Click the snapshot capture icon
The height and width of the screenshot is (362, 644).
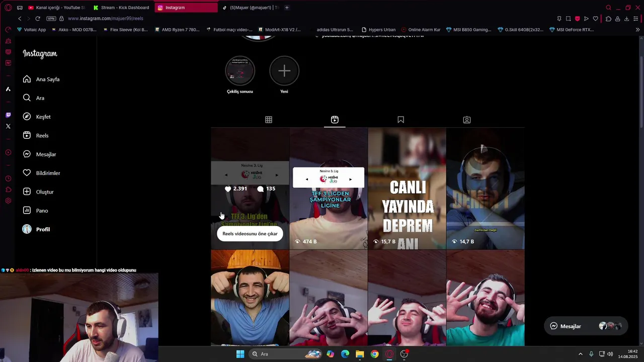point(568,19)
